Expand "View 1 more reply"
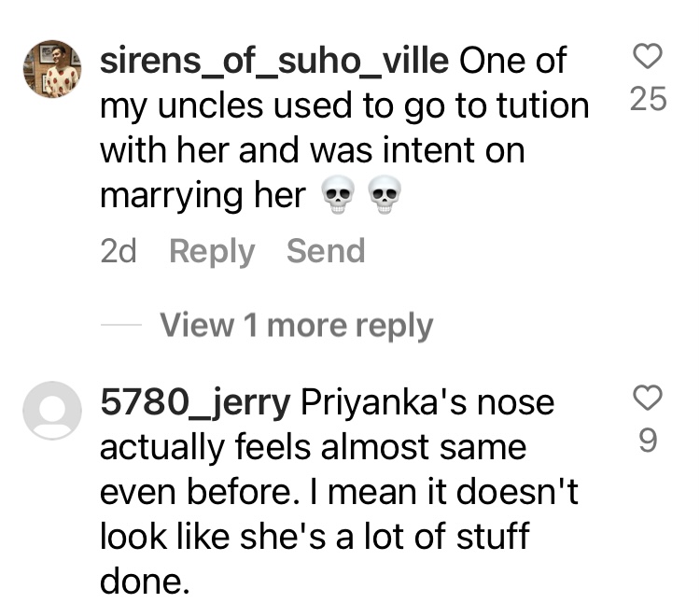Screen dimensions: 700x603 coord(296,325)
